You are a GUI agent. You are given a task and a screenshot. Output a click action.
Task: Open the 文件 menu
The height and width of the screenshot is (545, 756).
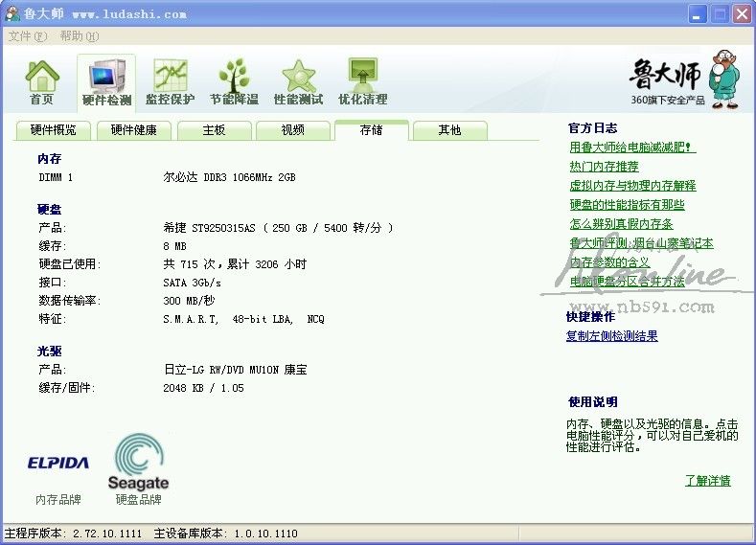[x=28, y=36]
